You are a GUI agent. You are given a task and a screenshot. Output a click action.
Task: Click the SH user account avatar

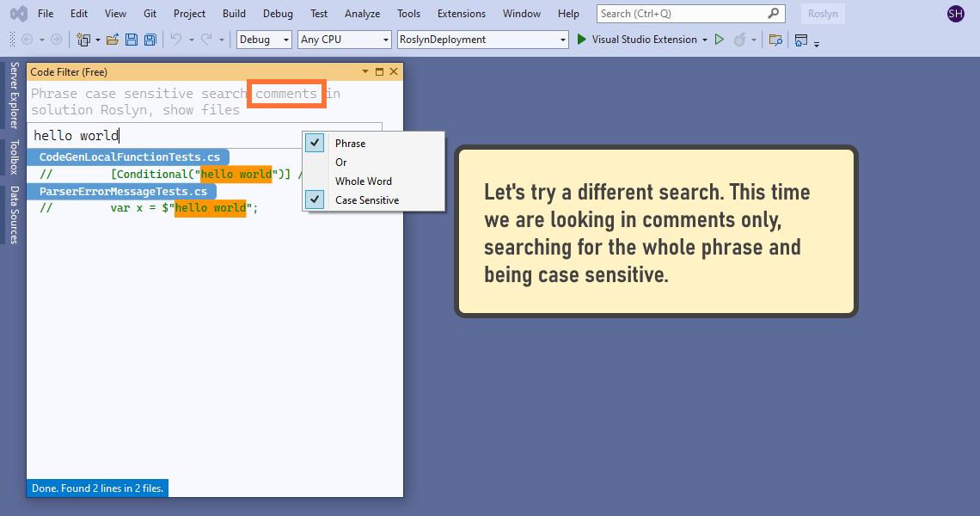955,14
